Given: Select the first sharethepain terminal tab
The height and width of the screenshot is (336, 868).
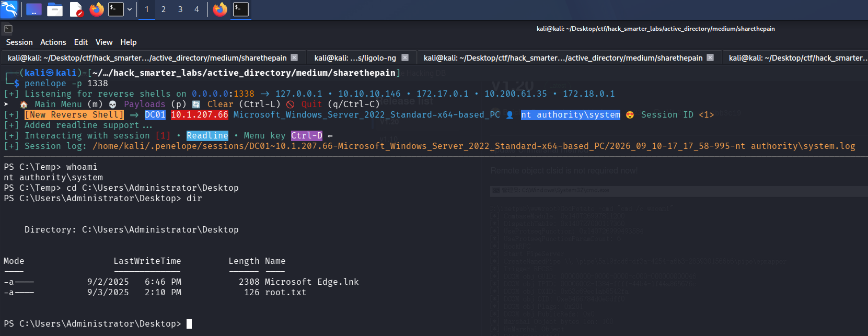Looking at the screenshot, I should (147, 58).
